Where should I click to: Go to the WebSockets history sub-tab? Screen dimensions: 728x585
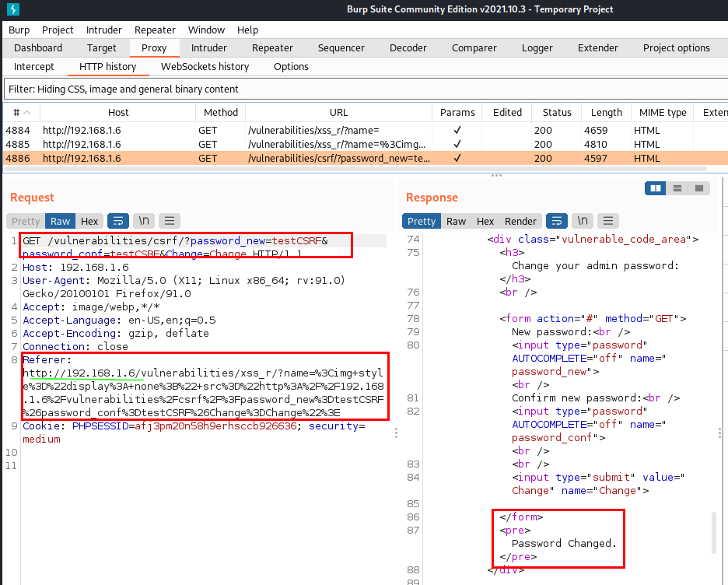[x=205, y=66]
